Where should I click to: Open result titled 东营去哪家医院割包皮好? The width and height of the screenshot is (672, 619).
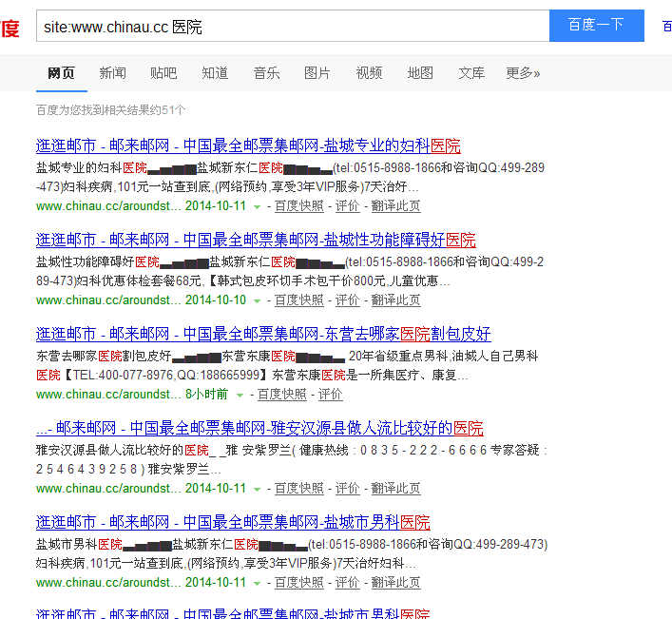263,334
